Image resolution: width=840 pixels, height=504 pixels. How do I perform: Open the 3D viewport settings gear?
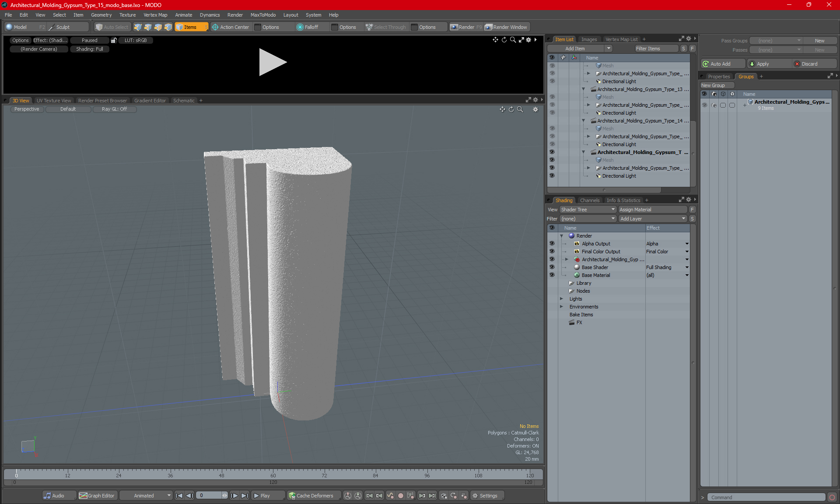(x=535, y=109)
